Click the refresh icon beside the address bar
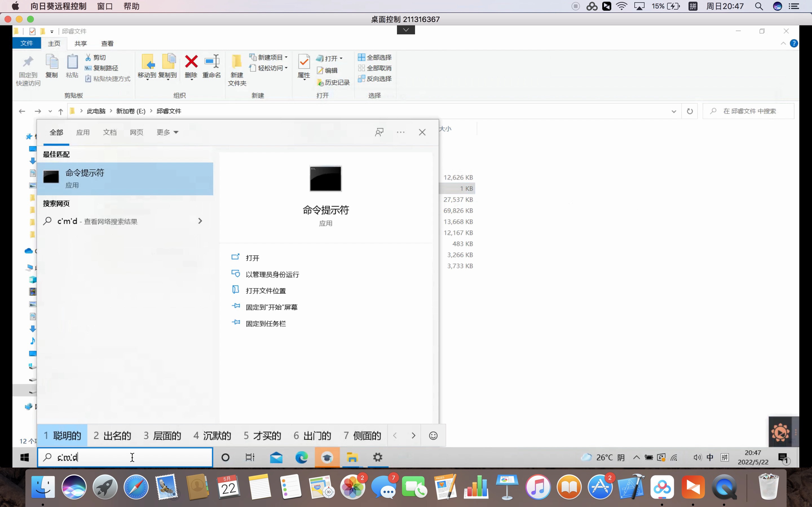 point(690,111)
